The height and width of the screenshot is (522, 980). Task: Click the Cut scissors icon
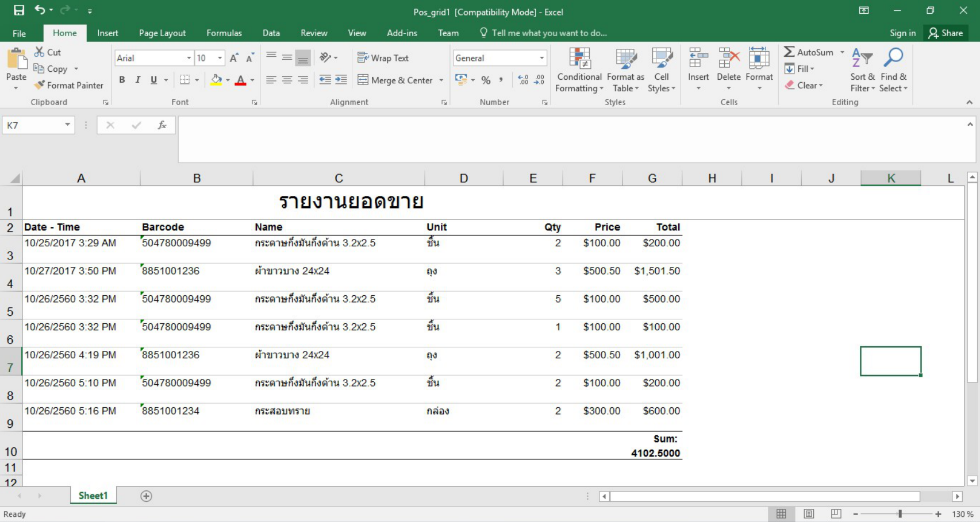coord(39,52)
